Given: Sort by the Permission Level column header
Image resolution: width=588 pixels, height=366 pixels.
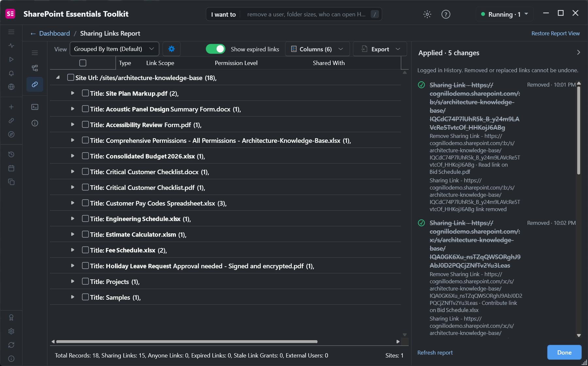Looking at the screenshot, I should coord(236,63).
